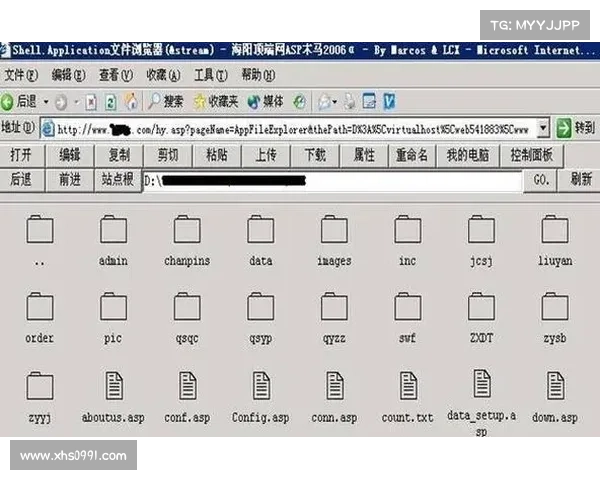Click the History icon in IE toolbar
600x480 pixels.
pyautogui.click(x=300, y=101)
